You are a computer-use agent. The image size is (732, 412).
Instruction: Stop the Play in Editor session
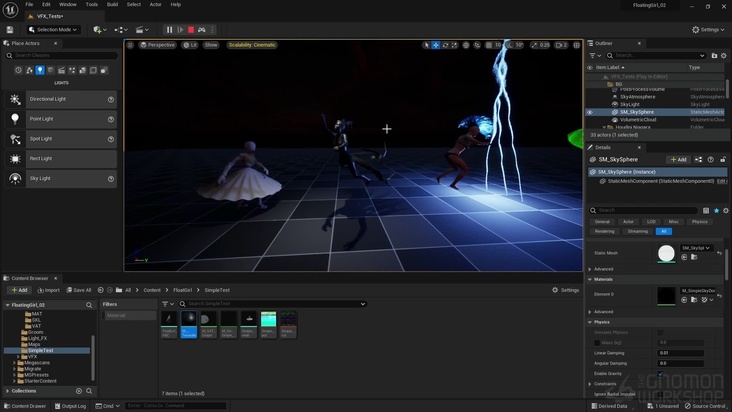pyautogui.click(x=191, y=30)
